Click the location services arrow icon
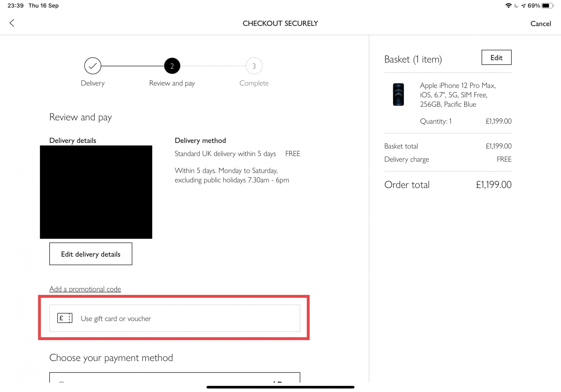 (x=523, y=6)
